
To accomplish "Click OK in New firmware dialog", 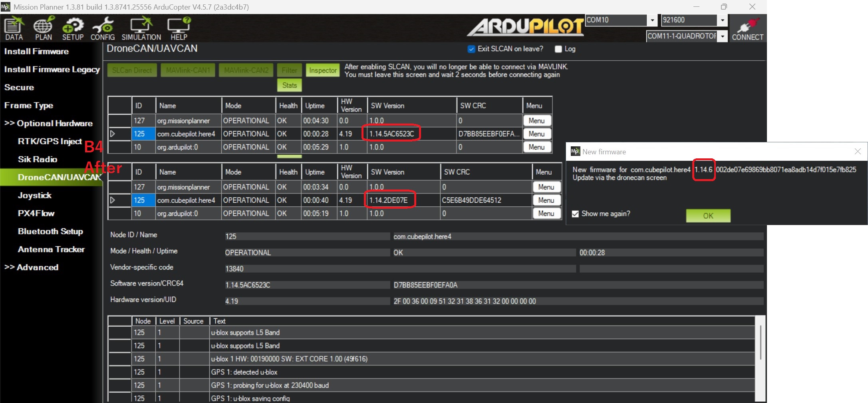I will click(x=708, y=215).
